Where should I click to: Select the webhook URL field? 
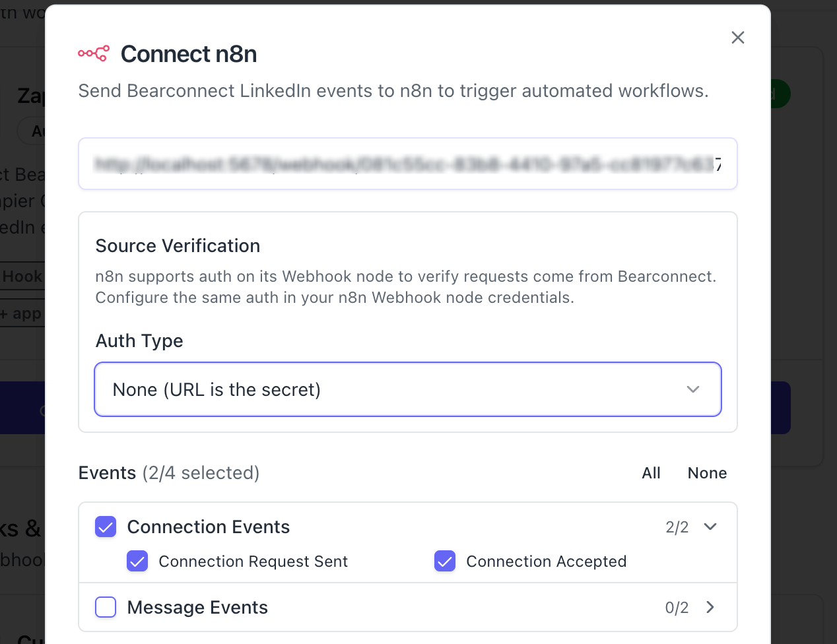[x=408, y=164]
